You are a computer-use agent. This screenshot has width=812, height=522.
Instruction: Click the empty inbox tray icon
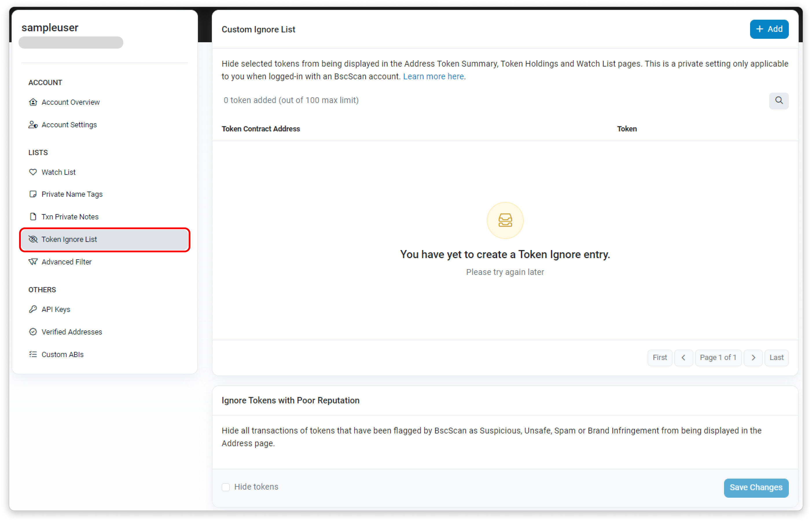click(505, 221)
